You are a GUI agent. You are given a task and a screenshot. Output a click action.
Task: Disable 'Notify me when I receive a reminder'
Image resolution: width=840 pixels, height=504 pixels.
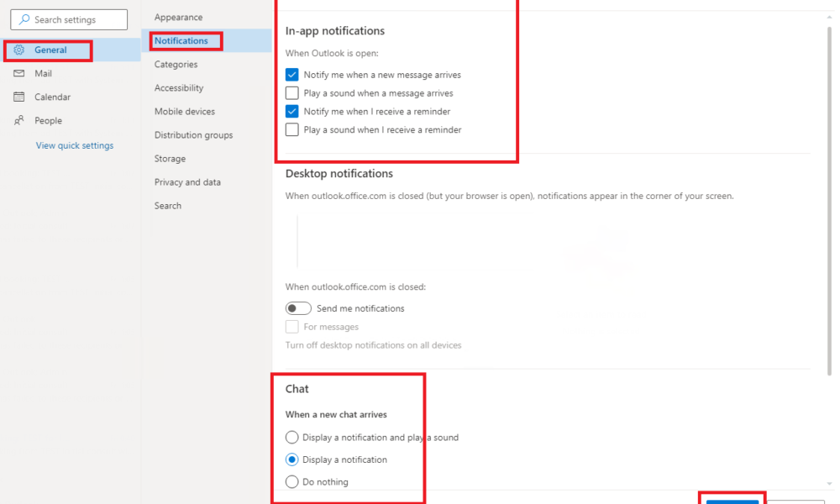coord(291,111)
